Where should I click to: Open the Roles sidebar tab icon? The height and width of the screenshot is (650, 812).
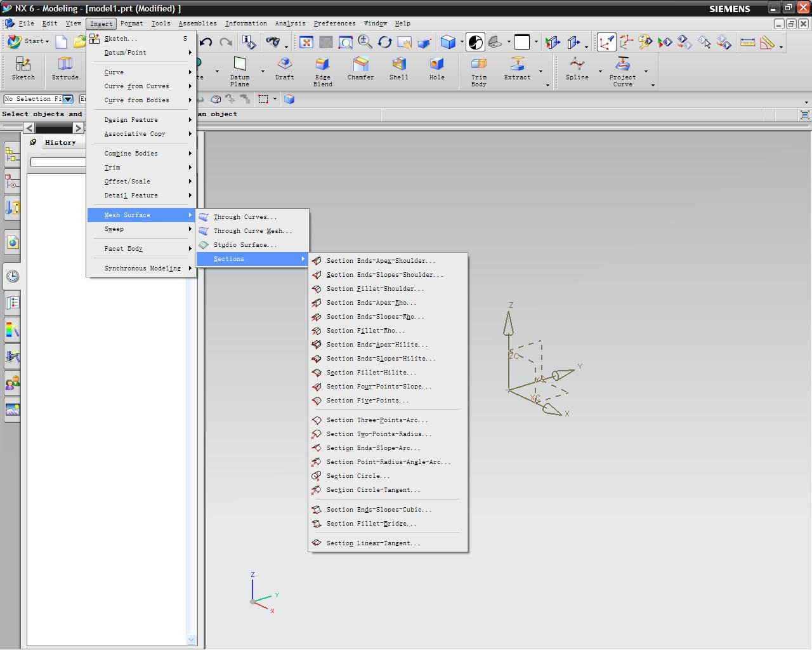12,383
